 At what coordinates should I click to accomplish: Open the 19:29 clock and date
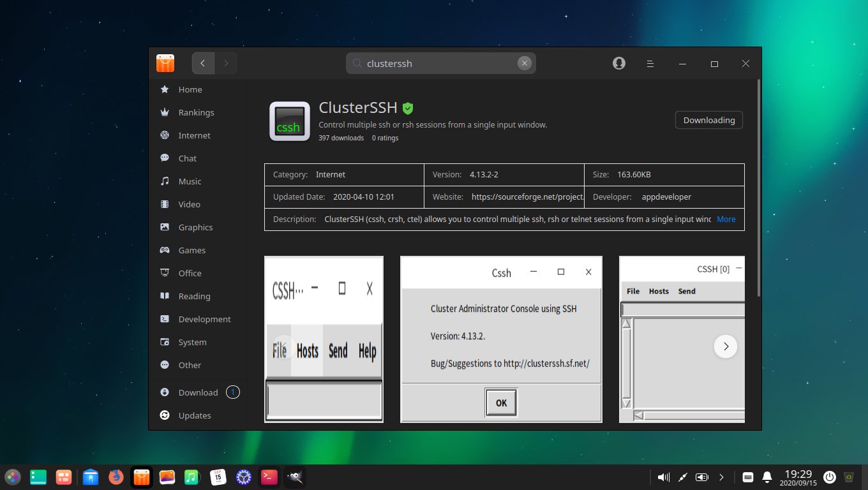tap(798, 477)
